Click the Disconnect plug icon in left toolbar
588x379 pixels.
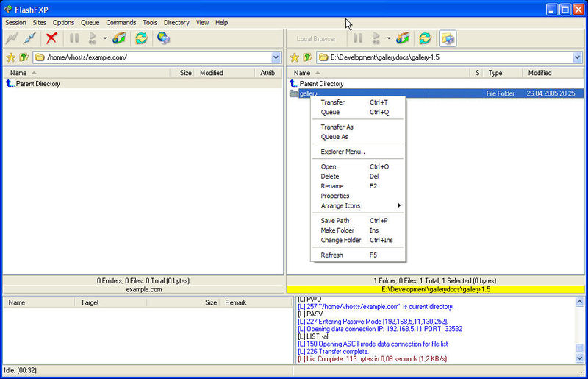click(x=29, y=38)
